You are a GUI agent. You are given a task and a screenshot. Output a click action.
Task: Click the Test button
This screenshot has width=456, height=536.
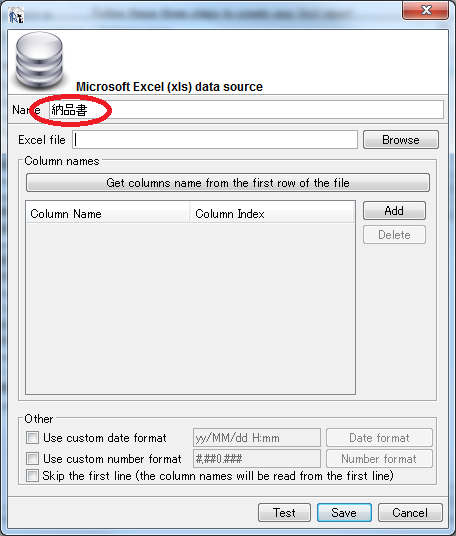tap(284, 512)
